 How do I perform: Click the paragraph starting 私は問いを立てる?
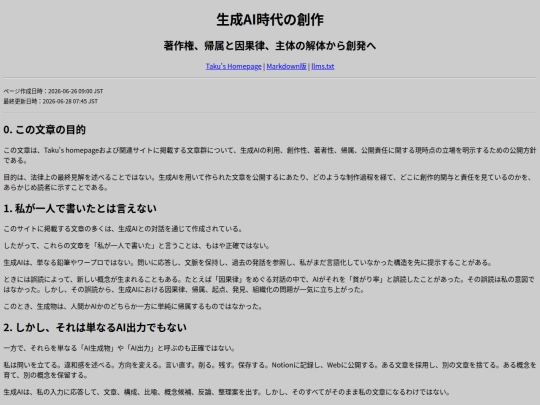coord(270,370)
